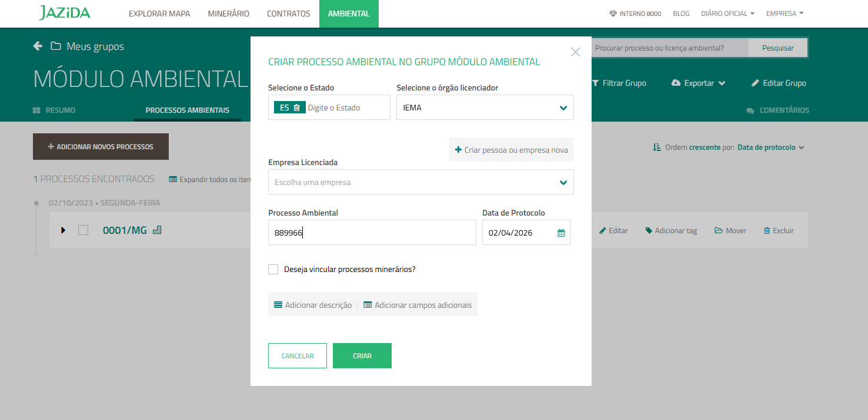Click the Processo Ambiental input field

click(x=372, y=233)
